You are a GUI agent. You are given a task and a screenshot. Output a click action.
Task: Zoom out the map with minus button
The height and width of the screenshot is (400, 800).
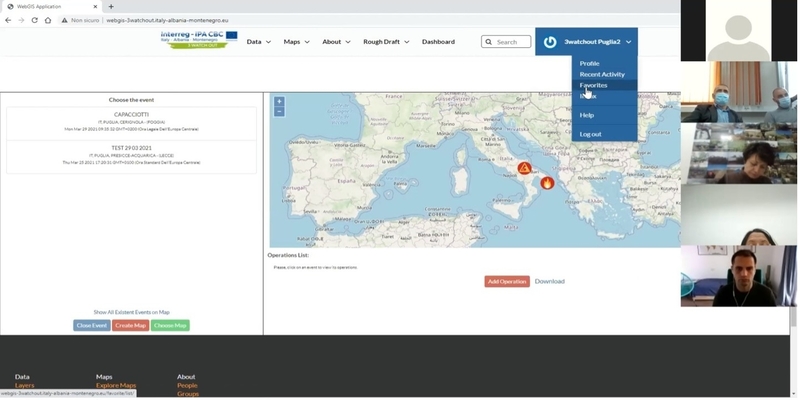coord(279,111)
